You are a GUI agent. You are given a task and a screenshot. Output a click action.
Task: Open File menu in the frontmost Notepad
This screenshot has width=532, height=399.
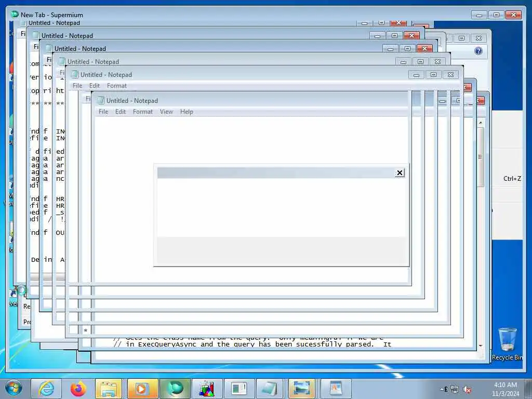(x=103, y=112)
